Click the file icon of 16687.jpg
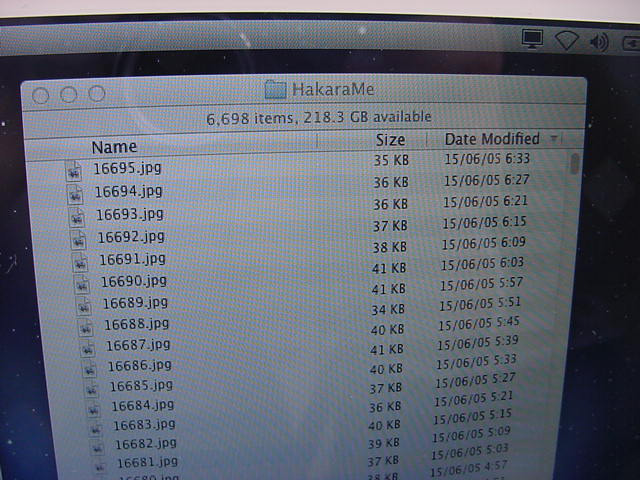The image size is (640, 480). pyautogui.click(x=87, y=347)
